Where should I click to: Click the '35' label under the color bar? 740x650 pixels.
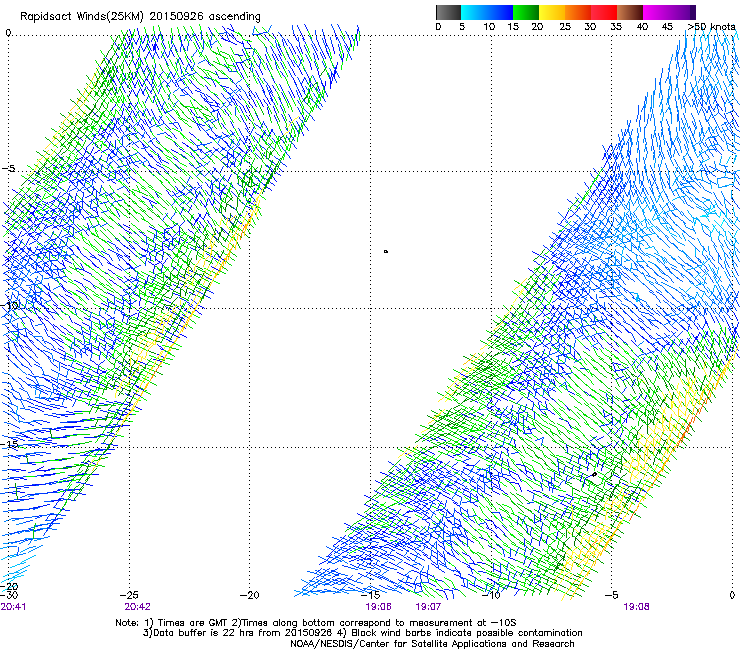pos(616,27)
